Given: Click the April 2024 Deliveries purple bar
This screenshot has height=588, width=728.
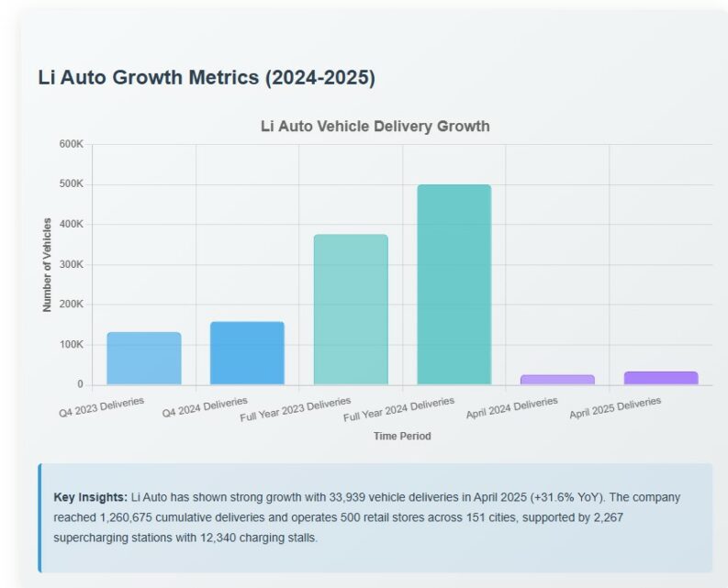Looking at the screenshot, I should 557,379.
